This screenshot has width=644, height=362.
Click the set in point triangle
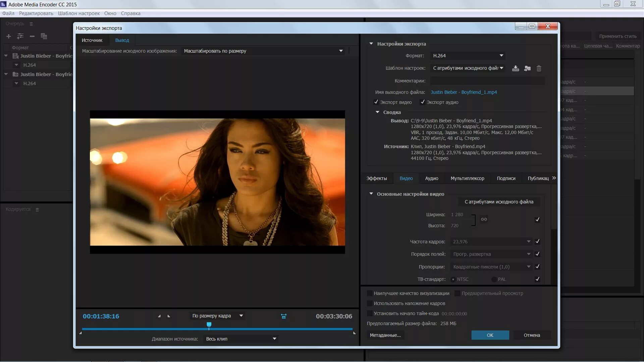click(x=159, y=316)
